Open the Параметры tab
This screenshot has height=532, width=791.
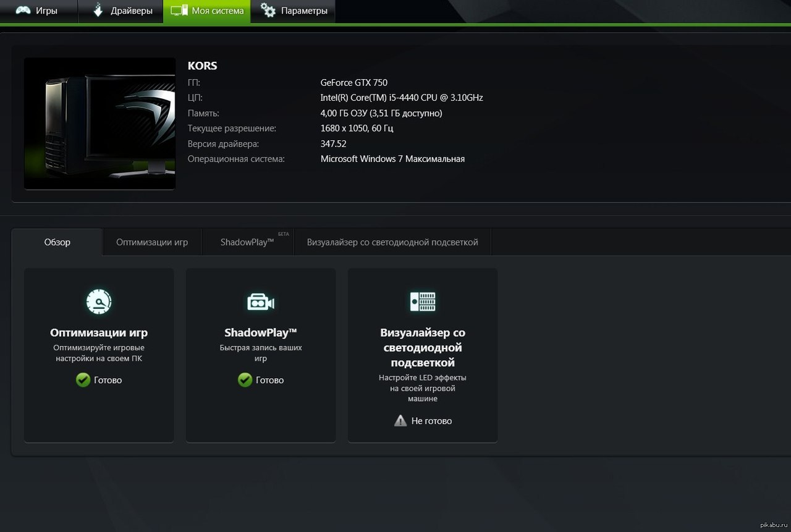[293, 11]
